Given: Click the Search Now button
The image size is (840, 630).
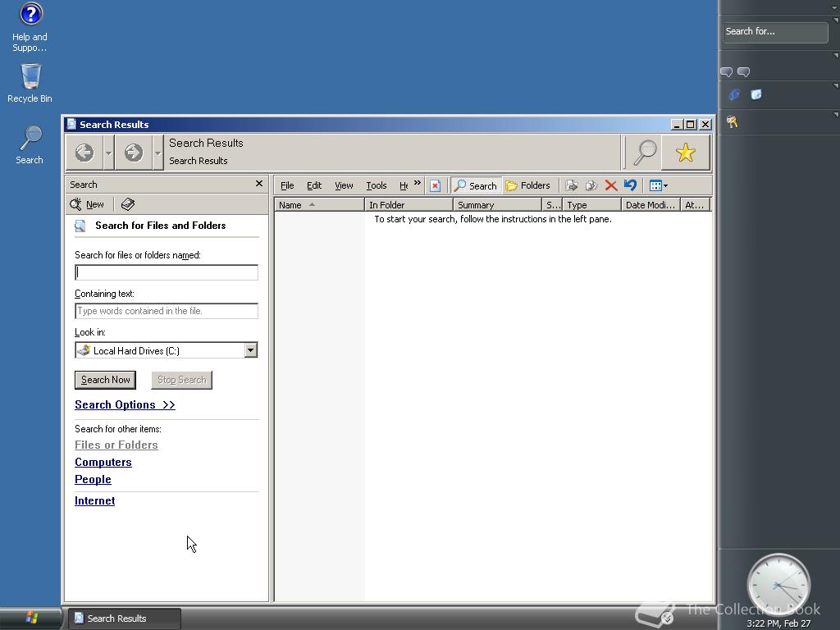Looking at the screenshot, I should (x=106, y=380).
